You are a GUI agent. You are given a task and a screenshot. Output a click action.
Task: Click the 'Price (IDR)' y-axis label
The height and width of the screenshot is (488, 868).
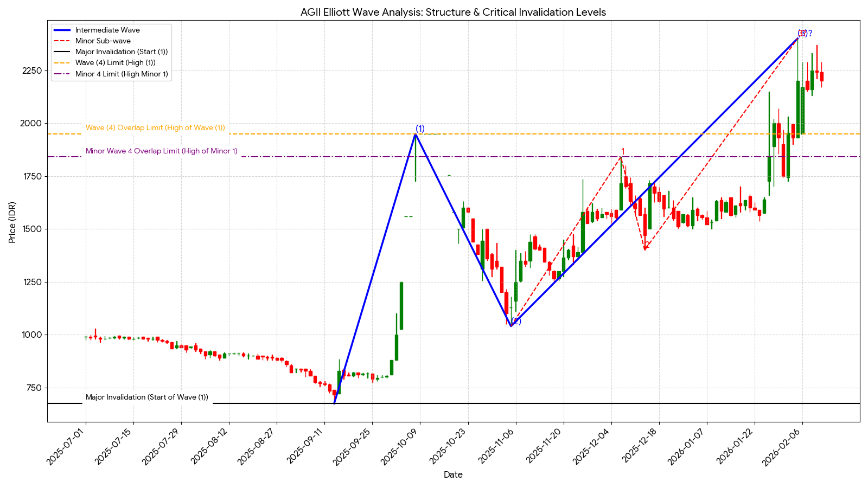pos(12,222)
